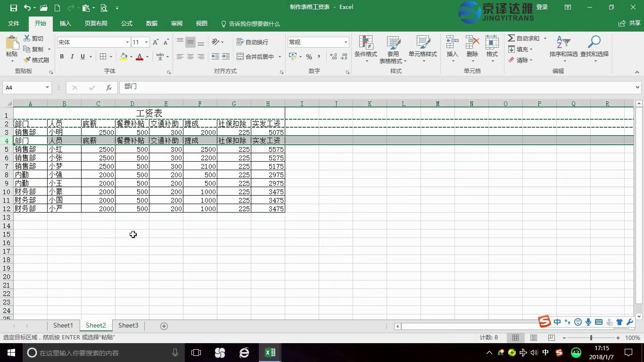
Task: Switch to the 页面布局 ribbon tab
Action: click(96, 24)
